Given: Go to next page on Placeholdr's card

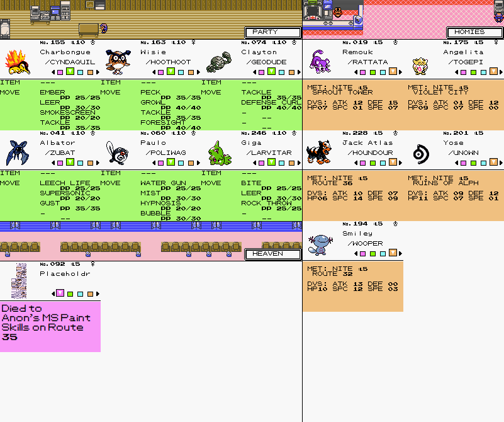Looking at the screenshot, I should (98, 294).
